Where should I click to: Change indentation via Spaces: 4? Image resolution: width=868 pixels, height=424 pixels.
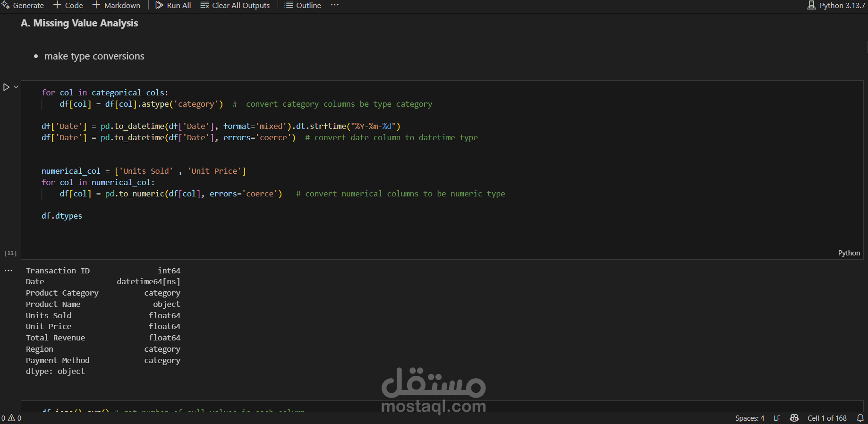(x=749, y=418)
